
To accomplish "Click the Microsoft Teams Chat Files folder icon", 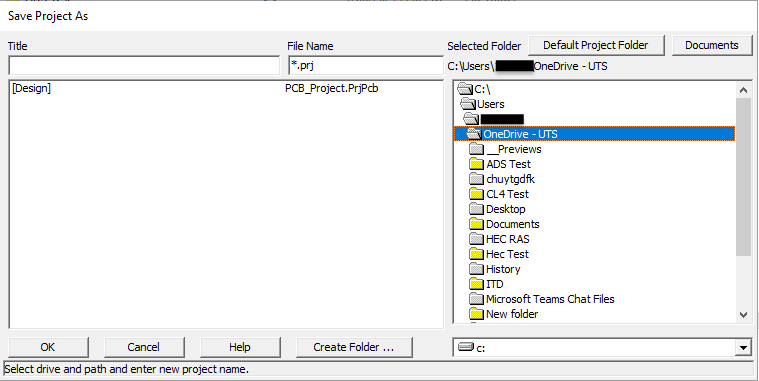I will click(x=477, y=299).
